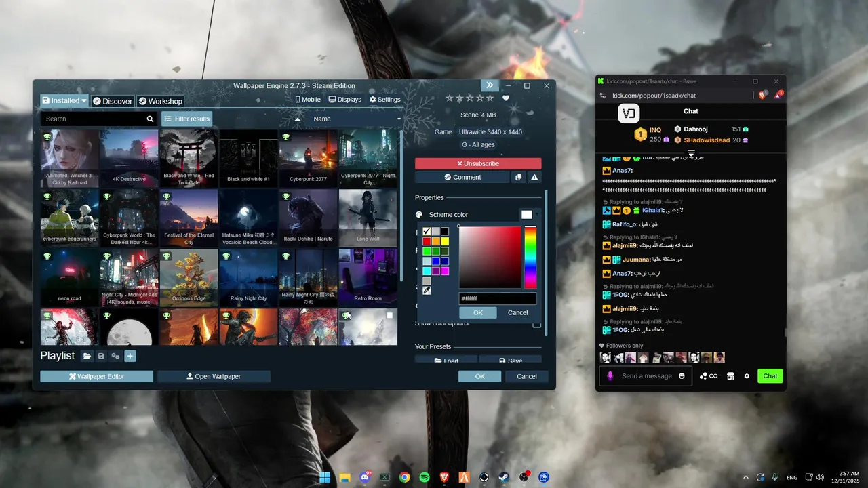Show hidden system tray icons
868x488 pixels.
point(746,477)
